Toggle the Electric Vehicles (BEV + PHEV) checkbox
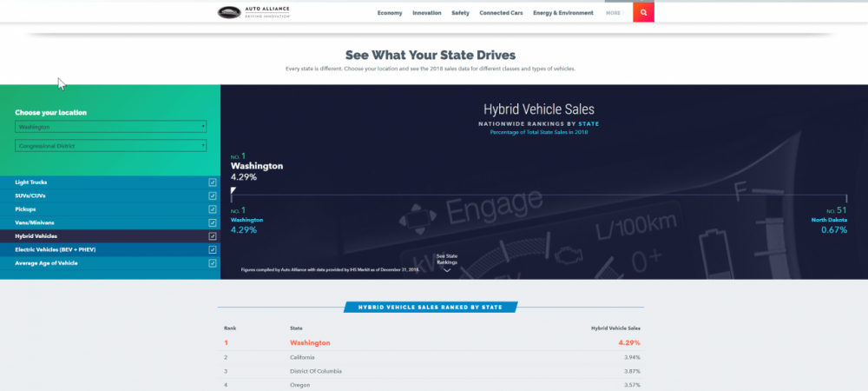Viewport: 868px width, 391px height. (x=213, y=249)
